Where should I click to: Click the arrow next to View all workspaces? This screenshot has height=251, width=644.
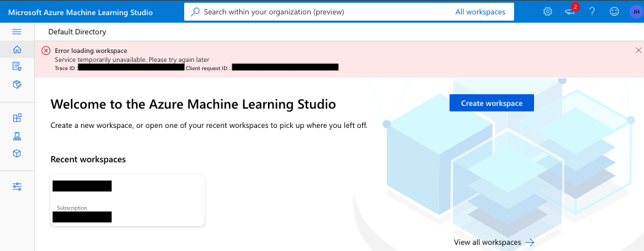click(x=530, y=242)
